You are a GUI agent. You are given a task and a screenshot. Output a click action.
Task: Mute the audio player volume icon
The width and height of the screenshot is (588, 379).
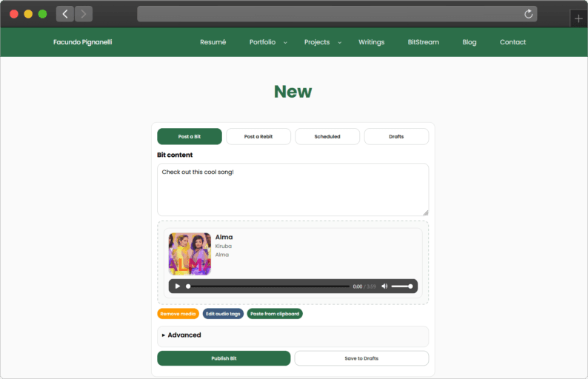[x=384, y=286]
